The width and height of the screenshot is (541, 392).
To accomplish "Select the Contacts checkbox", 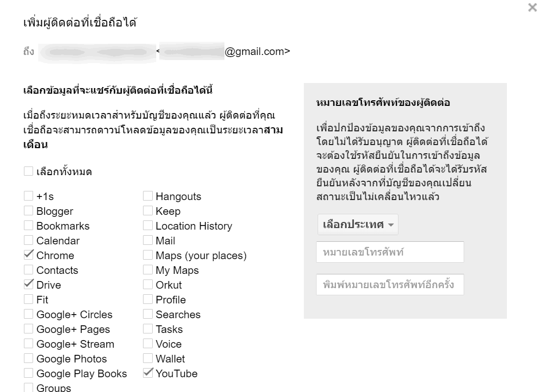I will pyautogui.click(x=29, y=270).
